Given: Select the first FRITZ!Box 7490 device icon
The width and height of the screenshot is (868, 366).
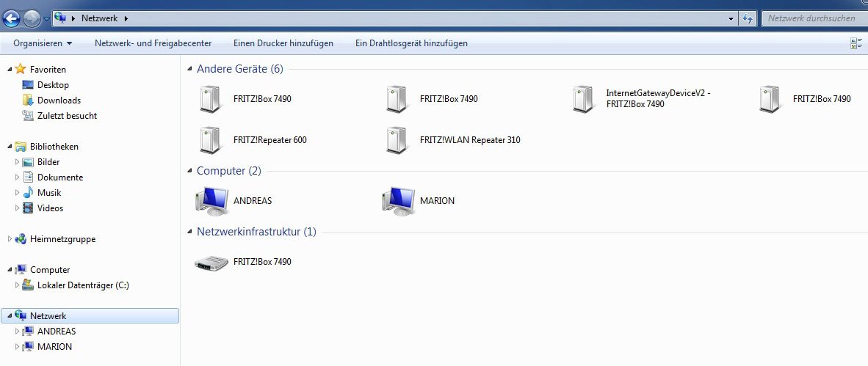Looking at the screenshot, I should (210, 100).
